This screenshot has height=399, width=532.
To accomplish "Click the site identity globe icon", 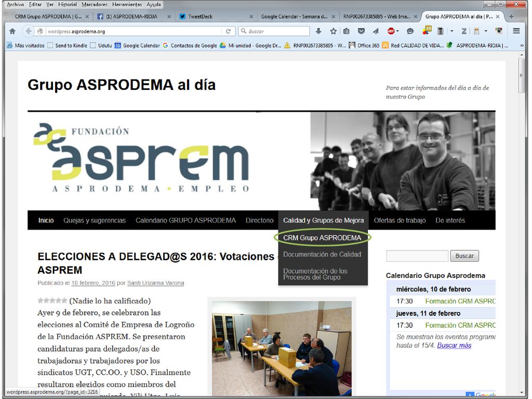I will pos(40,31).
